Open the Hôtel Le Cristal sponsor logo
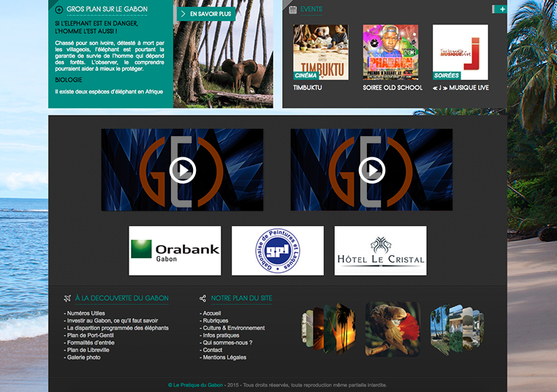 click(380, 251)
